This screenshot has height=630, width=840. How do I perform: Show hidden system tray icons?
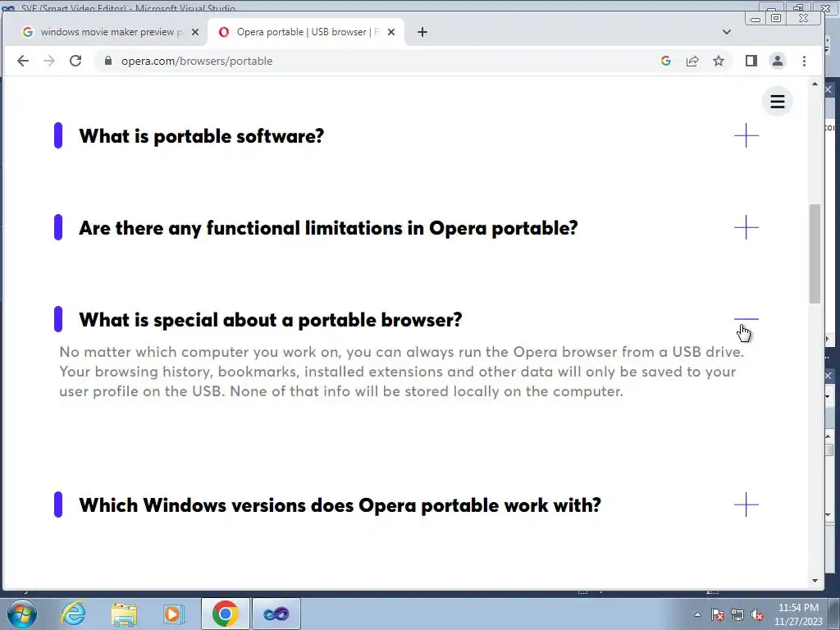pos(697,615)
